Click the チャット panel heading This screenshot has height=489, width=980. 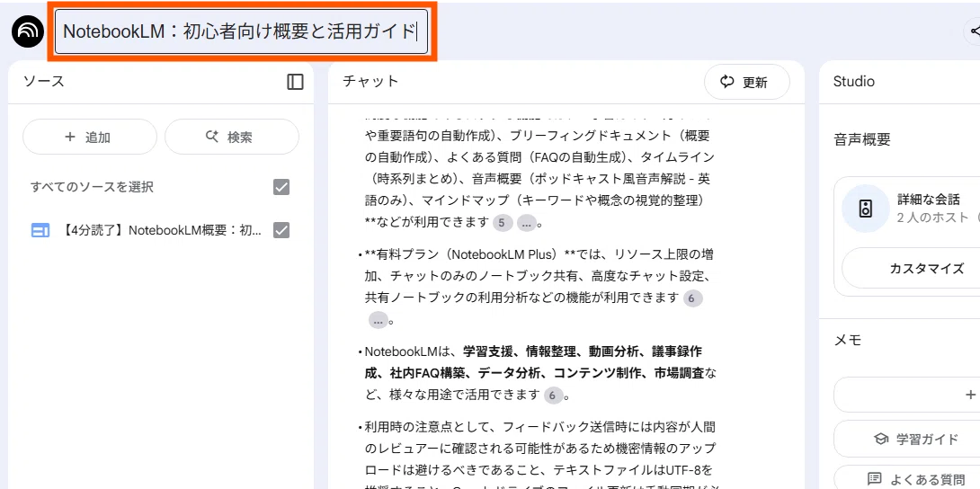coord(370,81)
